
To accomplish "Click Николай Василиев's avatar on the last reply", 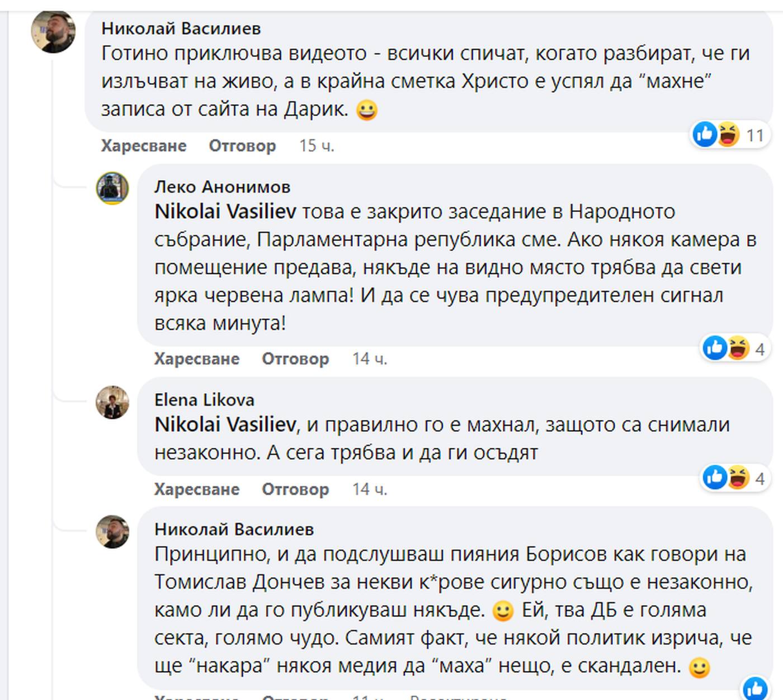I will pyautogui.click(x=113, y=531).
